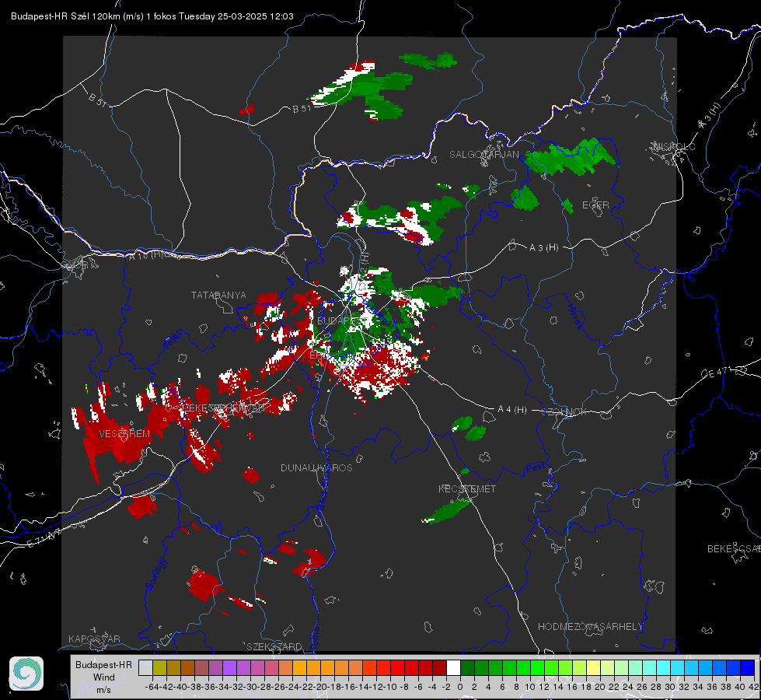The width and height of the screenshot is (761, 700).
Task: Choose the dark blue swatch between 40 and 42
Action: click(748, 667)
